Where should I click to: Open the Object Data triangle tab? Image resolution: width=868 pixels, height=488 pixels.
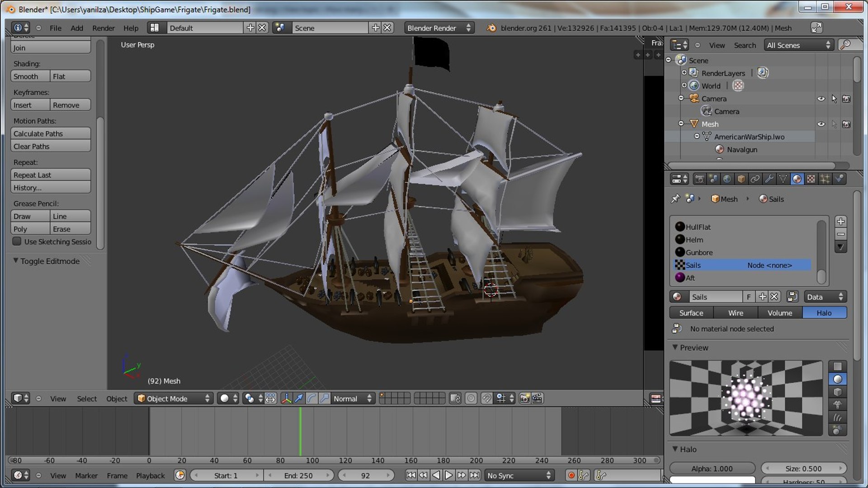[783, 179]
